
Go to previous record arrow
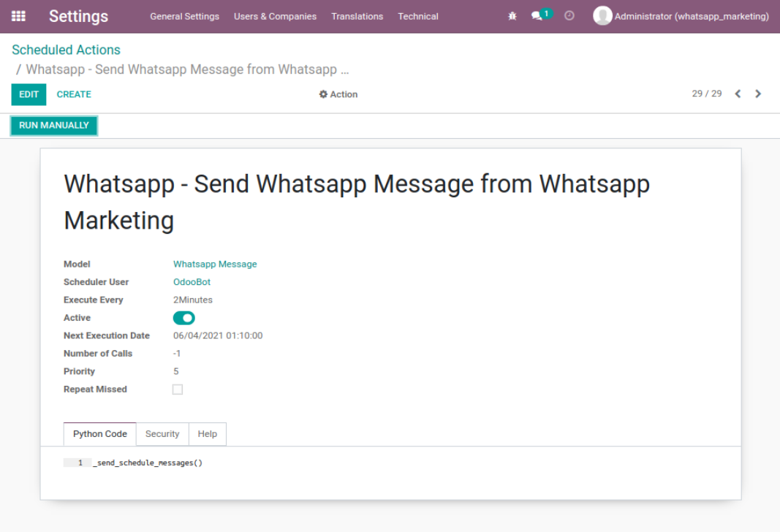[x=738, y=94]
